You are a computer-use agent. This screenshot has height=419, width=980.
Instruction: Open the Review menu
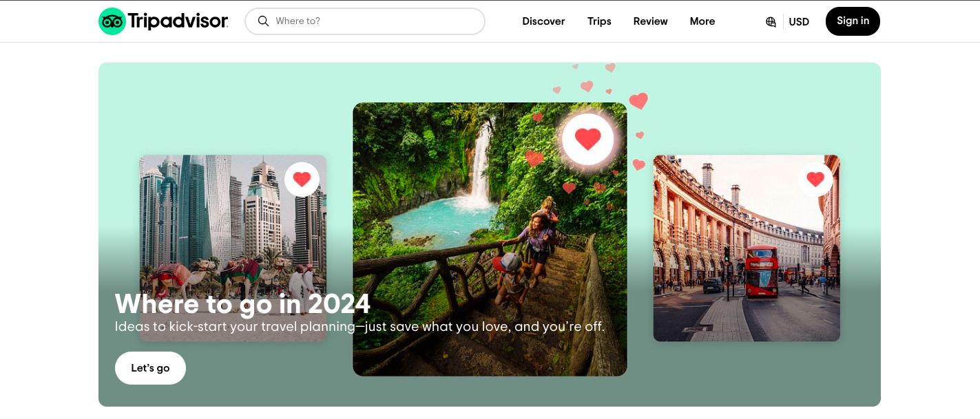pos(651,21)
